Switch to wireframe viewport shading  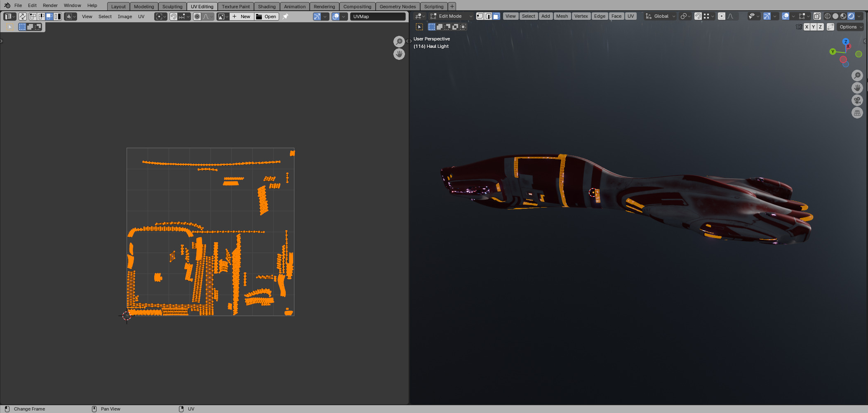(828, 16)
